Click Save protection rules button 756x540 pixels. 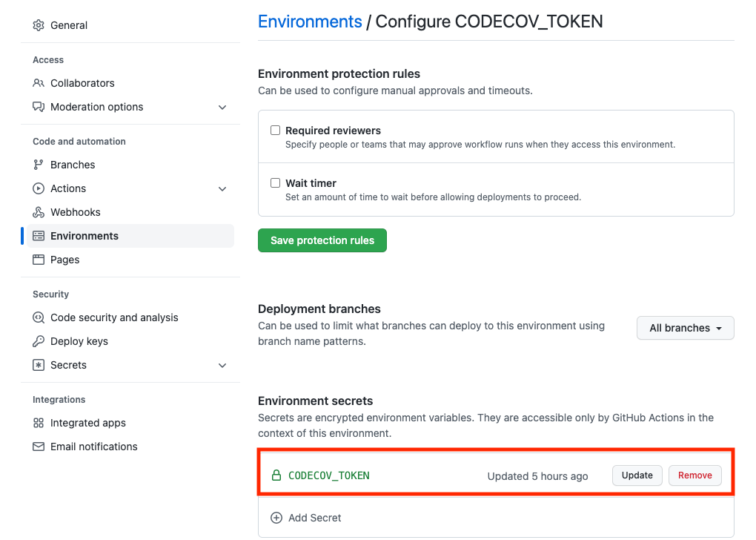tap(322, 240)
